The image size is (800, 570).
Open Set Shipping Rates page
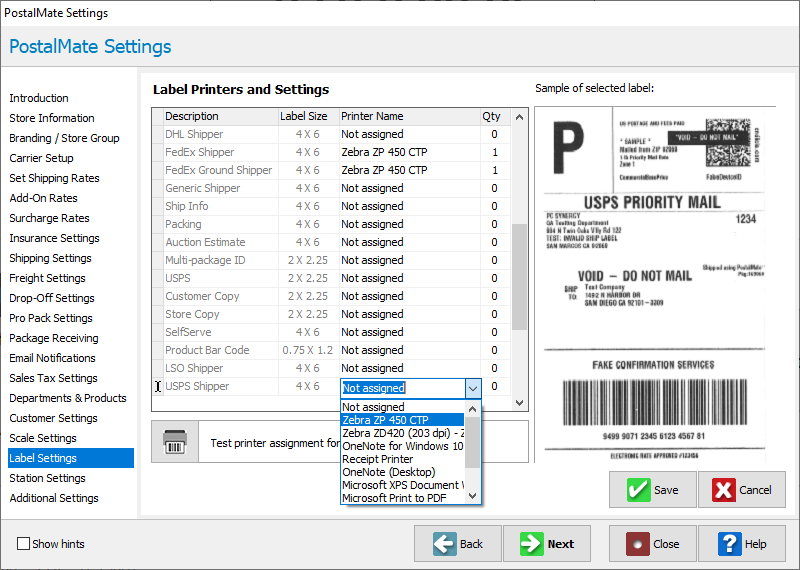click(54, 178)
